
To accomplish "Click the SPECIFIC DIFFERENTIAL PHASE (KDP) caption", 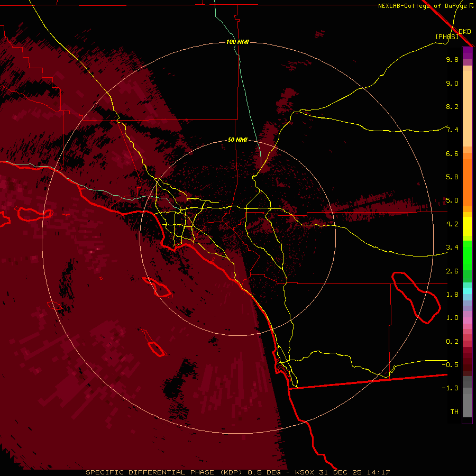I will [165, 472].
